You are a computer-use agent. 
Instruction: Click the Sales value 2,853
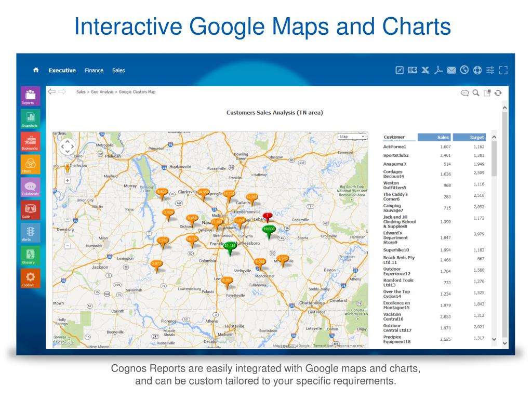(x=445, y=316)
